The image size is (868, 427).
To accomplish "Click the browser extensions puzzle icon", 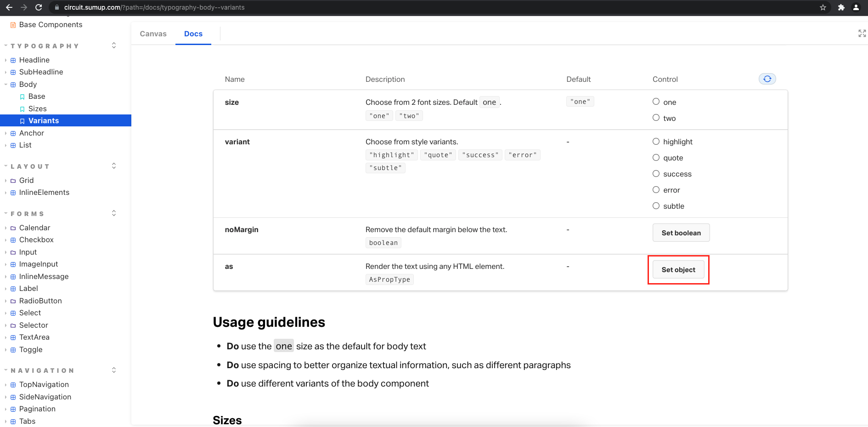I will (842, 7).
